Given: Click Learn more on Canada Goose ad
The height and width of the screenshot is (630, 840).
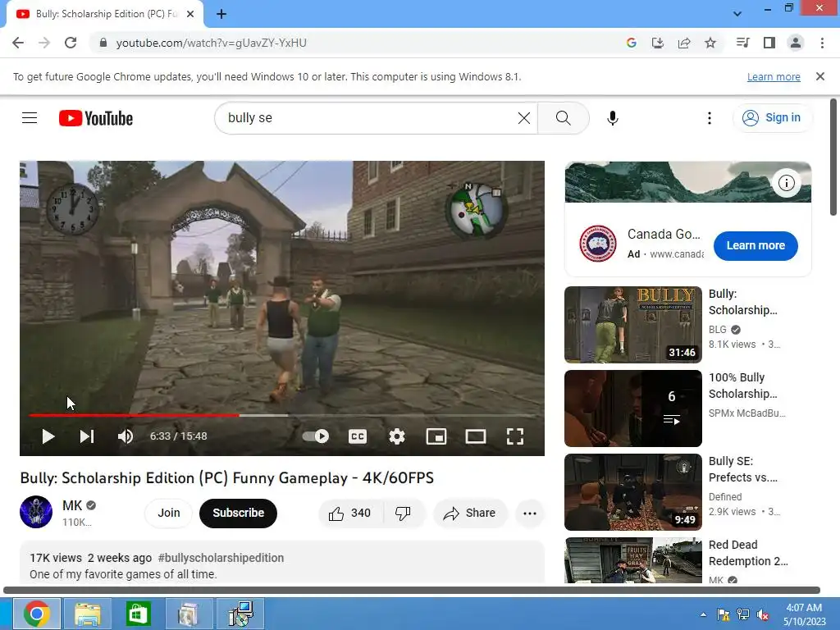Looking at the screenshot, I should click(x=756, y=246).
